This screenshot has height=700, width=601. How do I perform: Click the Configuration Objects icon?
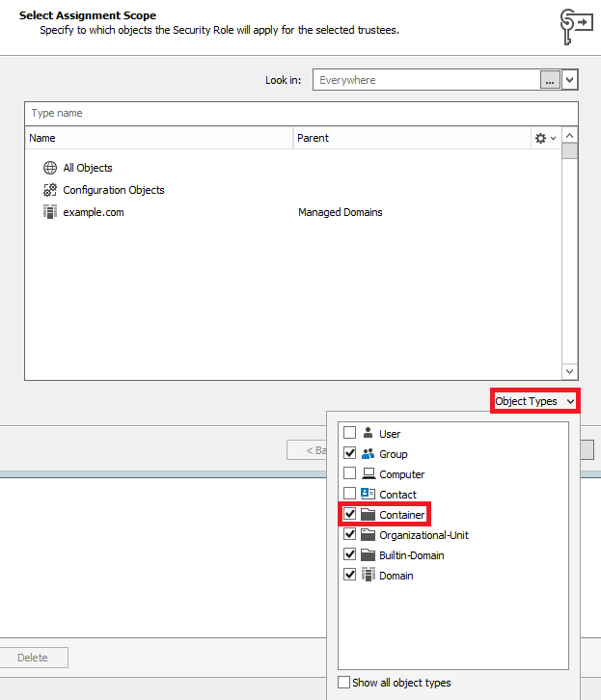[x=50, y=190]
